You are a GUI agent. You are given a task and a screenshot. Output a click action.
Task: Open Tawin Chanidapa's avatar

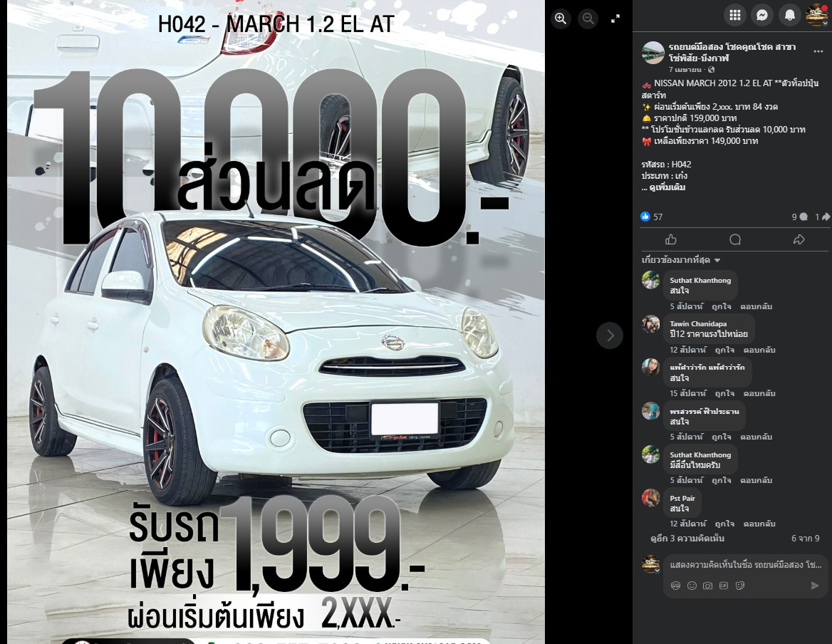tap(650, 323)
